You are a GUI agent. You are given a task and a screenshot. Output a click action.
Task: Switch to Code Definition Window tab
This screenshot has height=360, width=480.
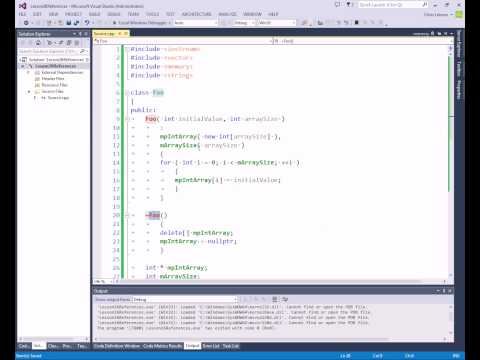[x=116, y=346]
